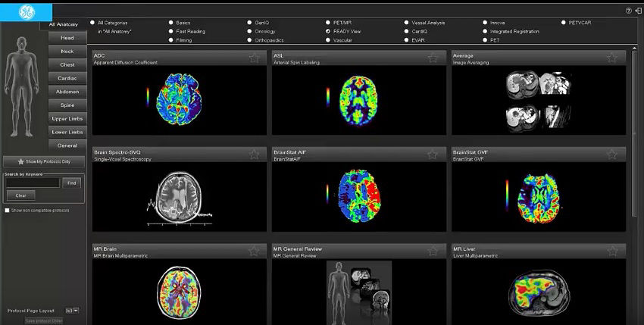Focus the Search by Keyword input field

33,183
